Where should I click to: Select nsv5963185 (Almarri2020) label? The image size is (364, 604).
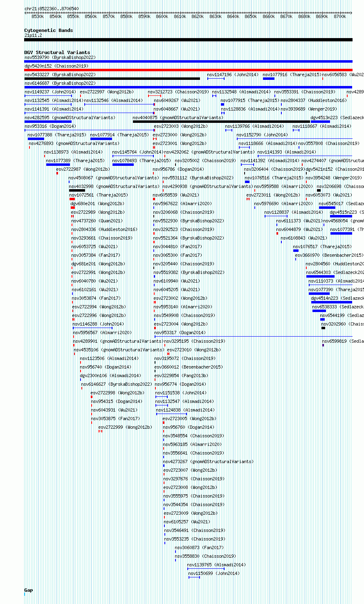[192, 444]
